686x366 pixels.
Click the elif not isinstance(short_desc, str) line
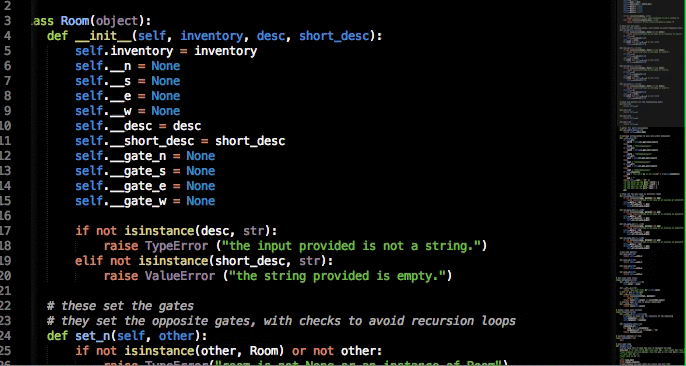pos(204,261)
